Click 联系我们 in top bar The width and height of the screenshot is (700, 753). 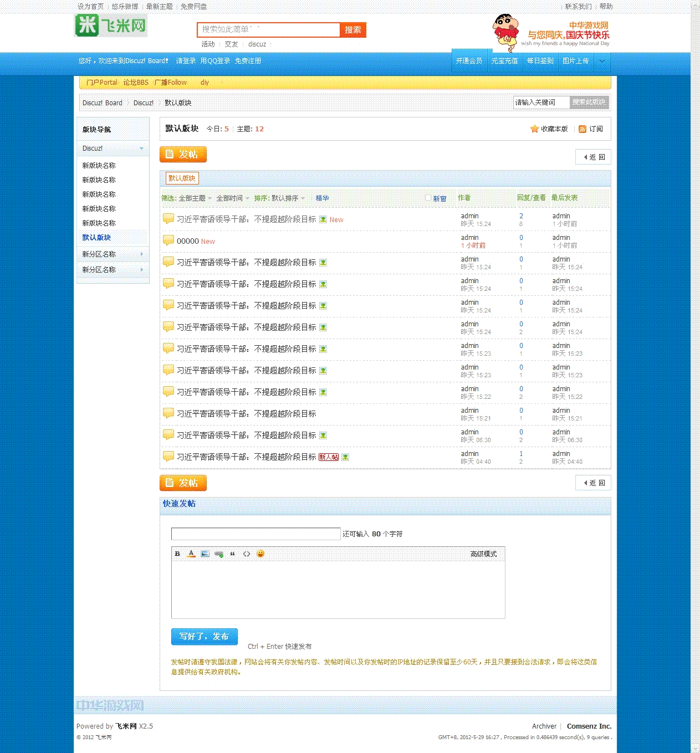tap(578, 7)
